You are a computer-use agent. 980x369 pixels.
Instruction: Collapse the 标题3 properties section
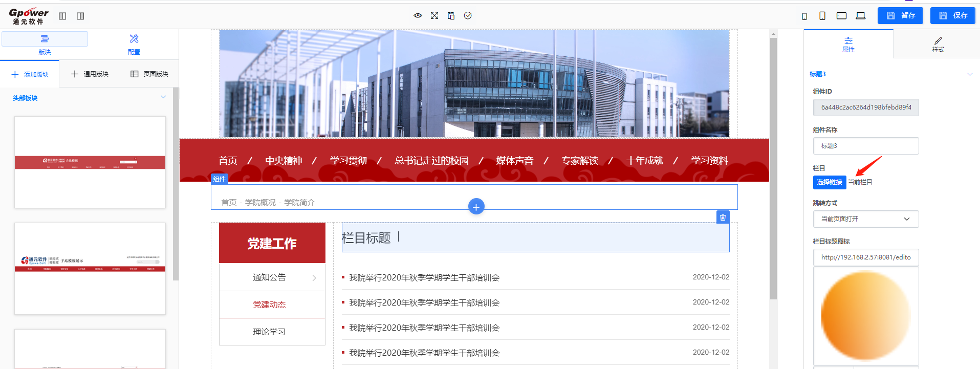[x=970, y=74]
